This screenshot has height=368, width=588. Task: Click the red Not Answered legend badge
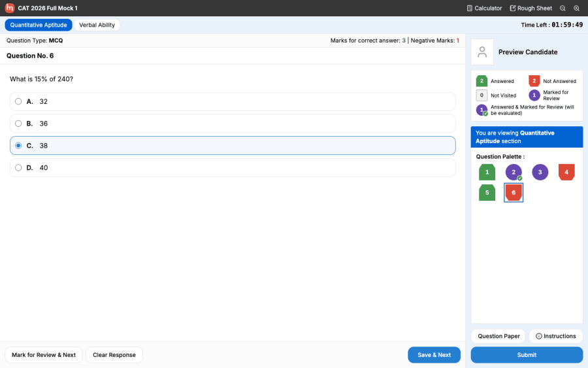(x=534, y=81)
